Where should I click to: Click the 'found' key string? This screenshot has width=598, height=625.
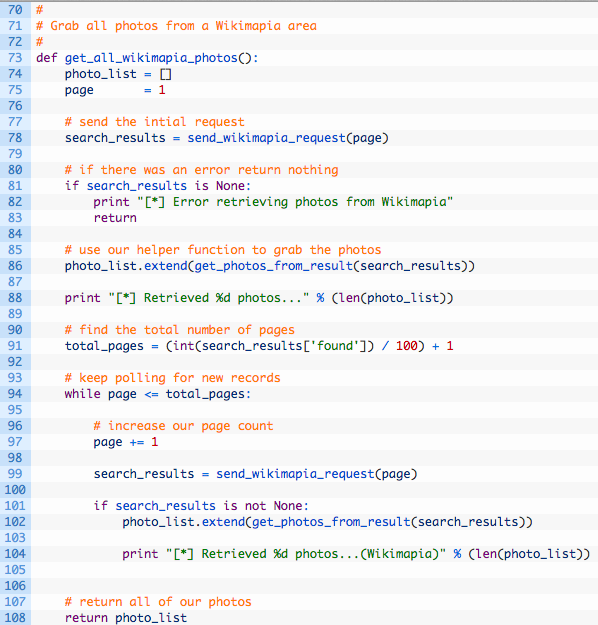(x=335, y=346)
